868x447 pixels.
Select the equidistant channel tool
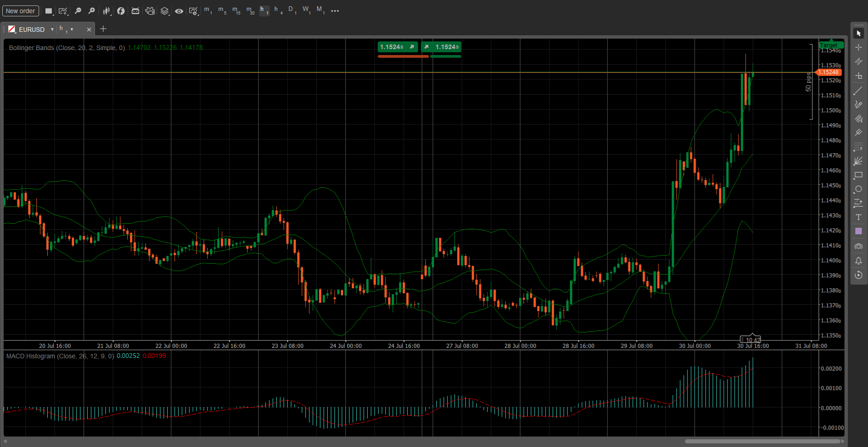(858, 119)
